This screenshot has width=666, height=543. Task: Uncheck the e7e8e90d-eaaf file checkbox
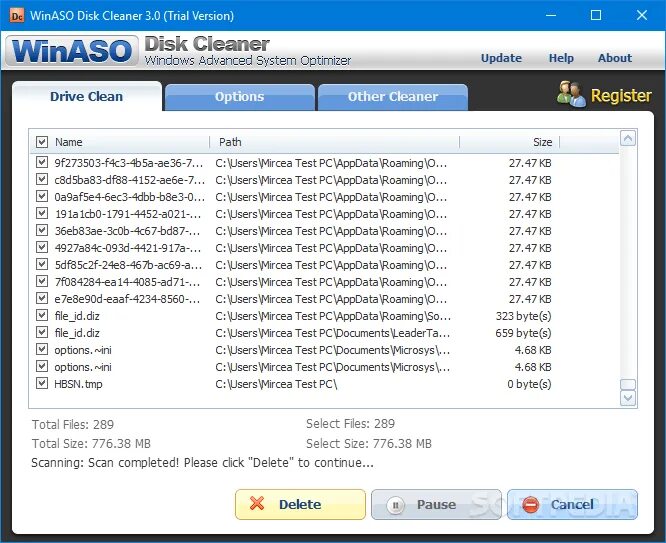(42, 298)
